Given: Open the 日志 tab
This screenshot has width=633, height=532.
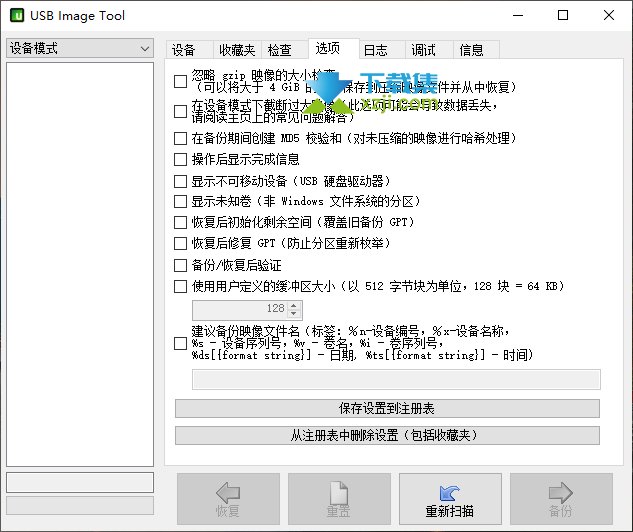Looking at the screenshot, I should (x=382, y=50).
